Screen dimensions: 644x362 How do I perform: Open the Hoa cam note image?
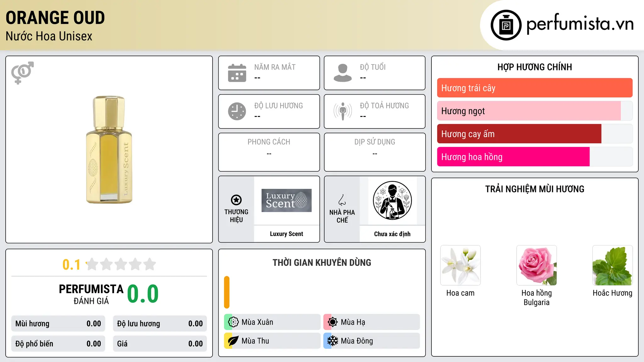click(460, 265)
